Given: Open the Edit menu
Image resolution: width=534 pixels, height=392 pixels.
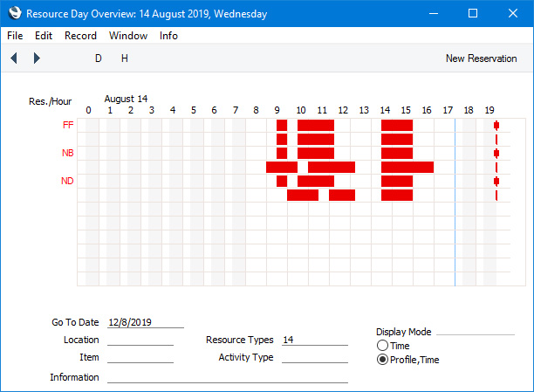Looking at the screenshot, I should 44,36.
